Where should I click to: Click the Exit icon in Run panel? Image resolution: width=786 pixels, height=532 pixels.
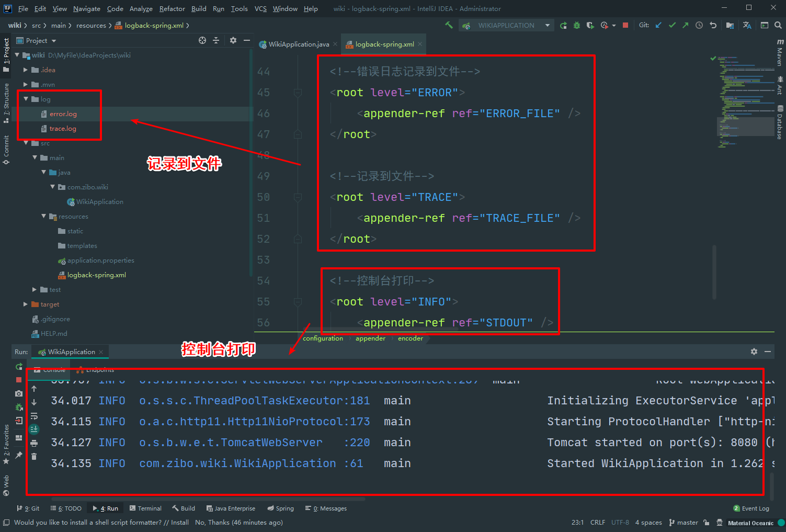coord(19,421)
